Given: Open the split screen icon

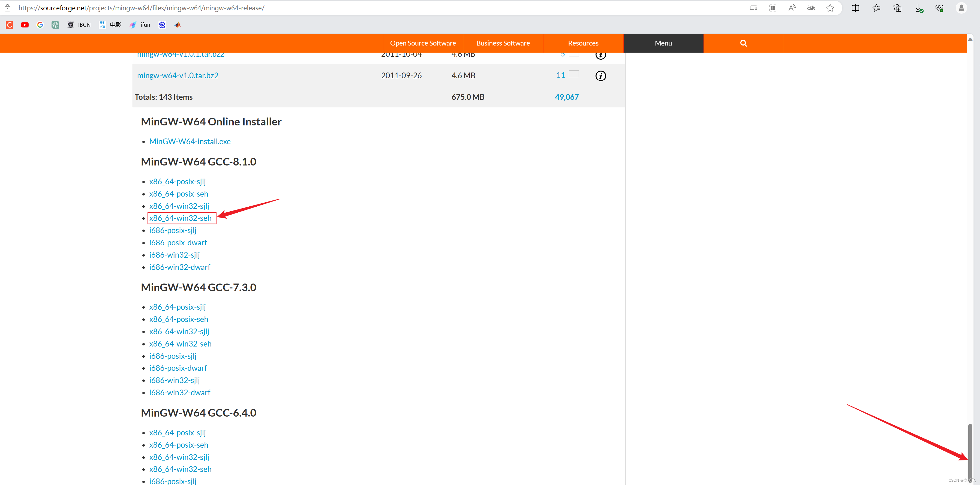Looking at the screenshot, I should click(855, 8).
